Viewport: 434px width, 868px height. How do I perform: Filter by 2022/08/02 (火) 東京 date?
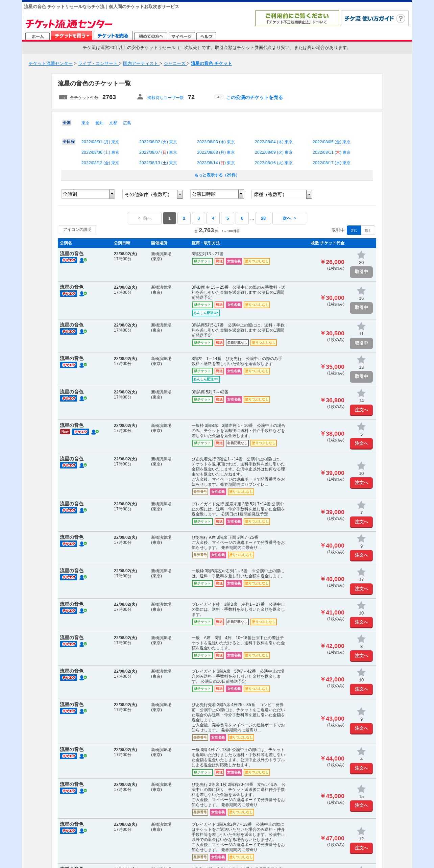(x=158, y=142)
